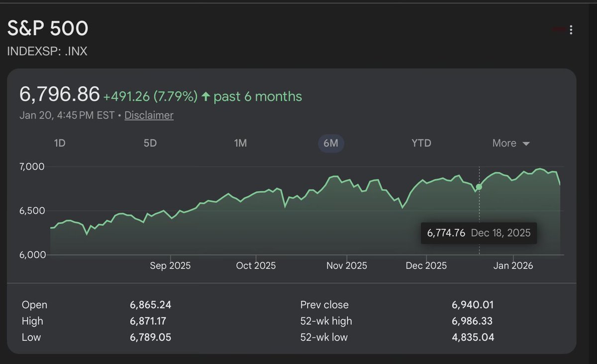Click the 6,500 y-axis label
Viewport: 597px width, 364px height.
coord(33,210)
